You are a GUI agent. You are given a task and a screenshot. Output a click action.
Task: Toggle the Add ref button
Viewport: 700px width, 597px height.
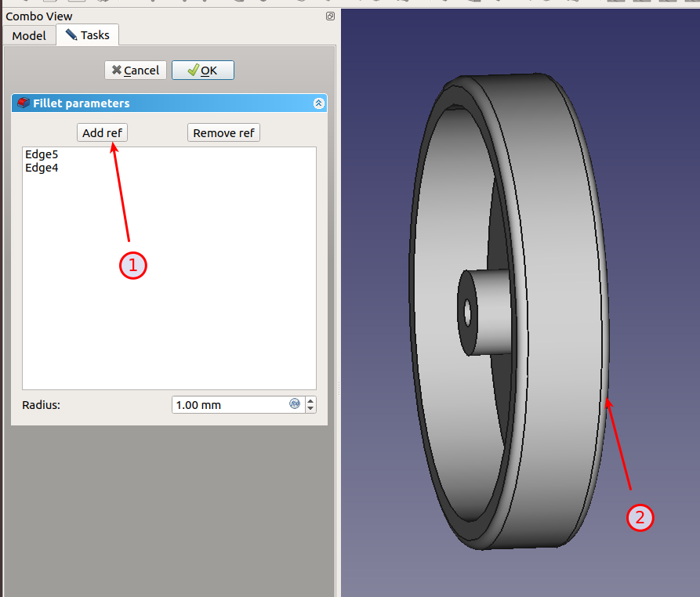click(x=102, y=133)
